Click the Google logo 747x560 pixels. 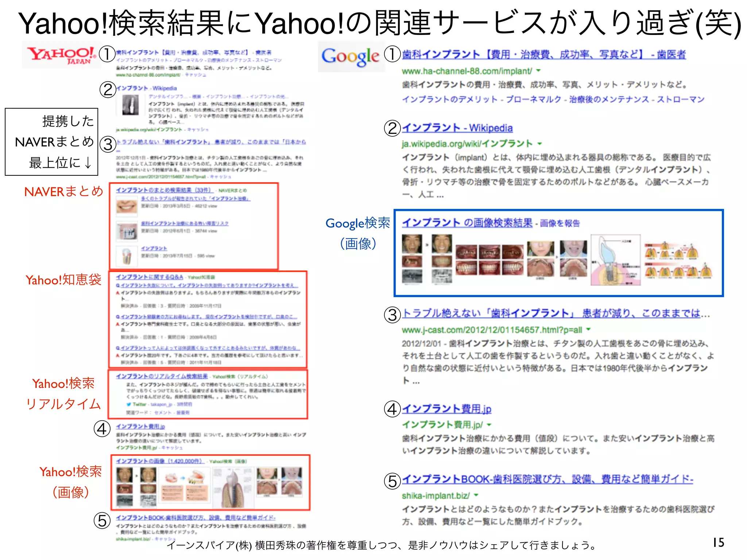351,57
